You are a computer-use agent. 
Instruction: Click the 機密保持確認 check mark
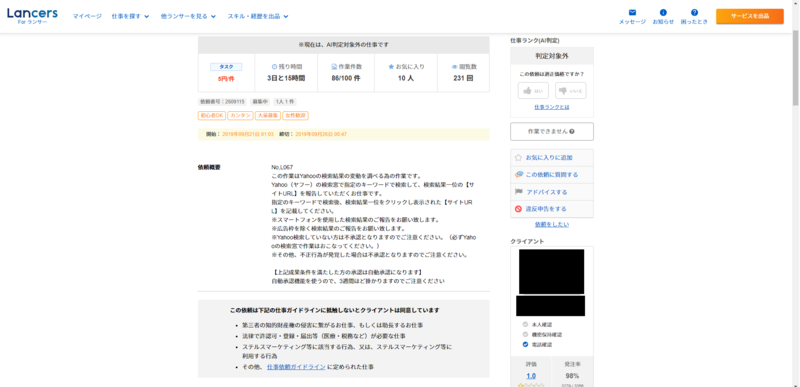526,334
